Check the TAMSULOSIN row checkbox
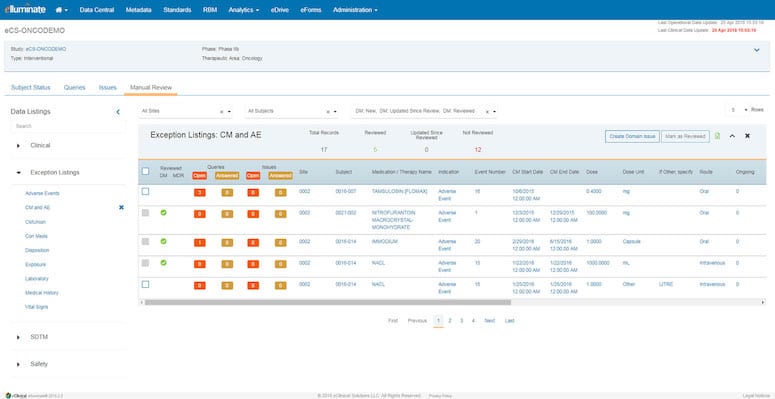Screen dimensions: 775x399 point(145,191)
